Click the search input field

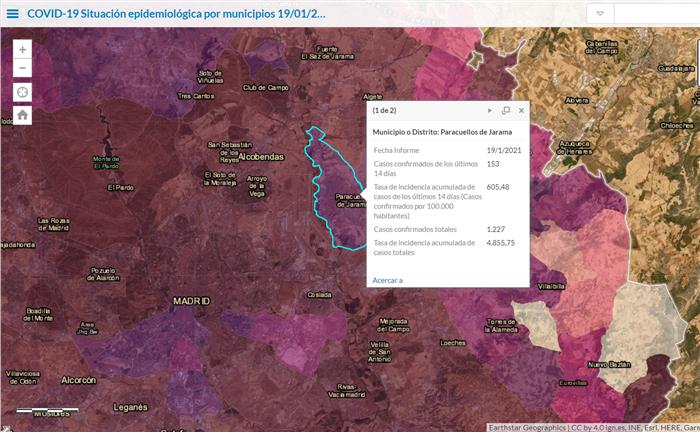[x=656, y=14]
